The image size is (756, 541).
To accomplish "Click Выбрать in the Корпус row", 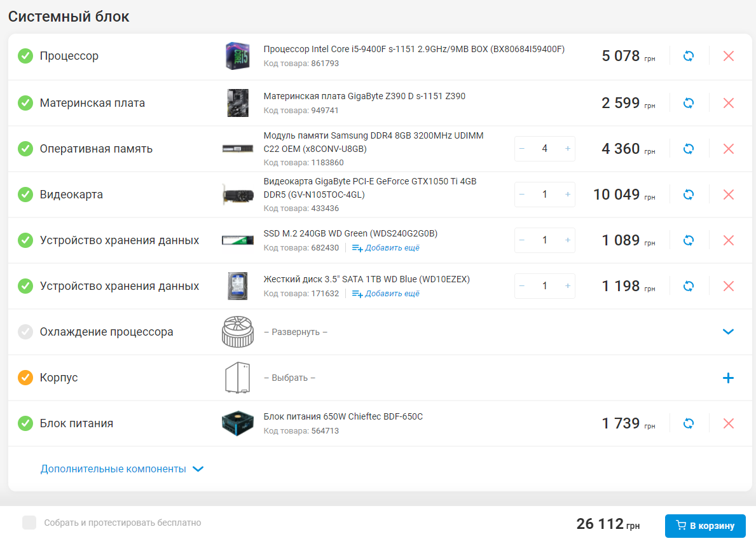I will coord(289,378).
